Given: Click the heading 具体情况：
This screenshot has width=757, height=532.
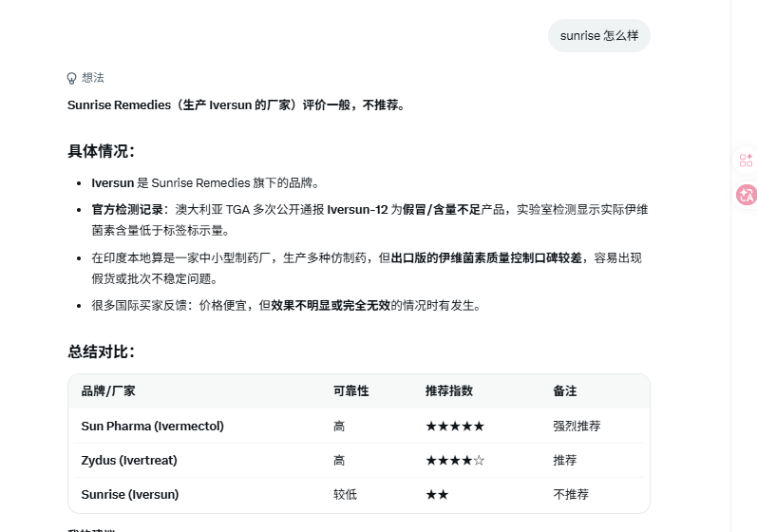Looking at the screenshot, I should [101, 151].
